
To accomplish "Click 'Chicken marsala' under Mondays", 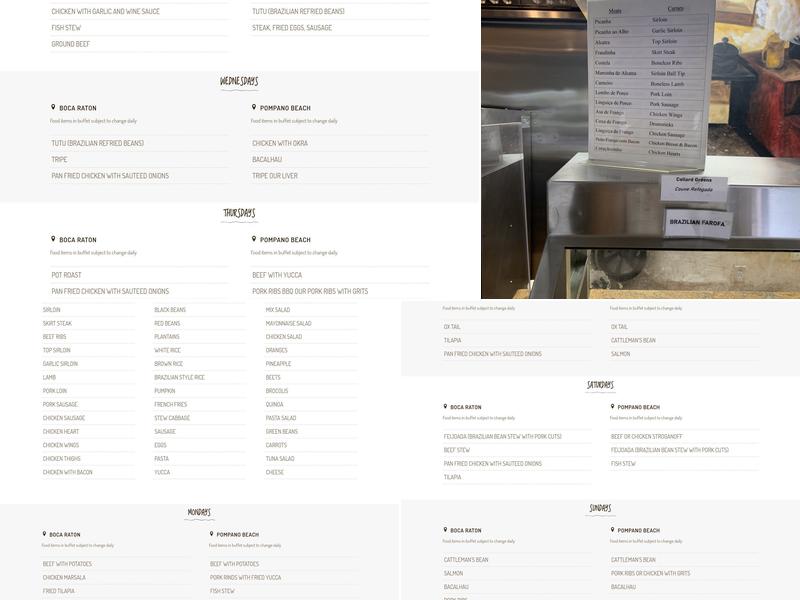I will pos(64,577).
